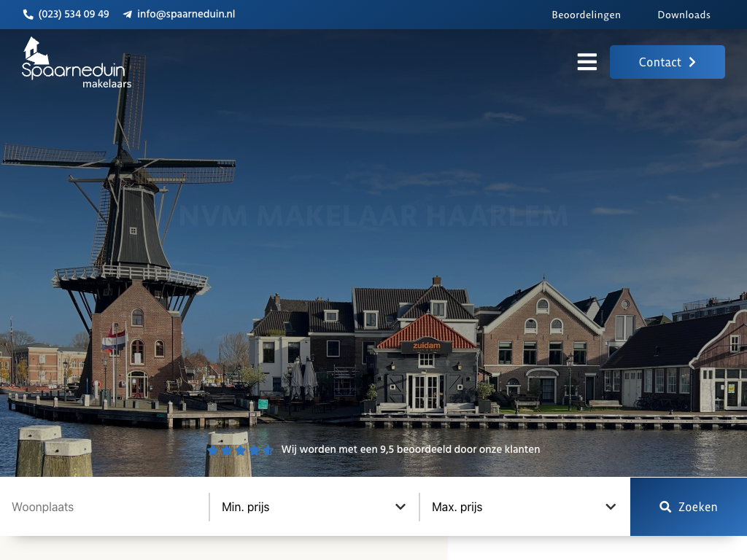This screenshot has width=747, height=560.
Task: Open the Max. prijs dropdown
Action: pyautogui.click(x=514, y=507)
